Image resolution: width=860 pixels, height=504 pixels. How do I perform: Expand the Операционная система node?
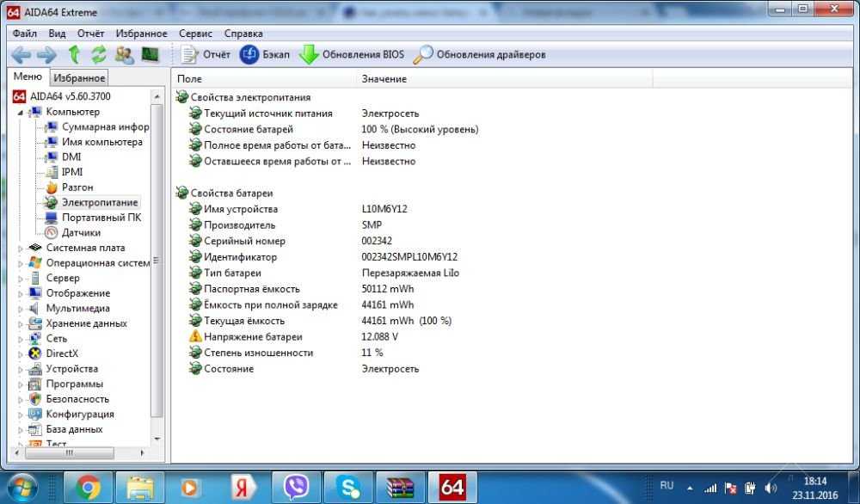21,264
